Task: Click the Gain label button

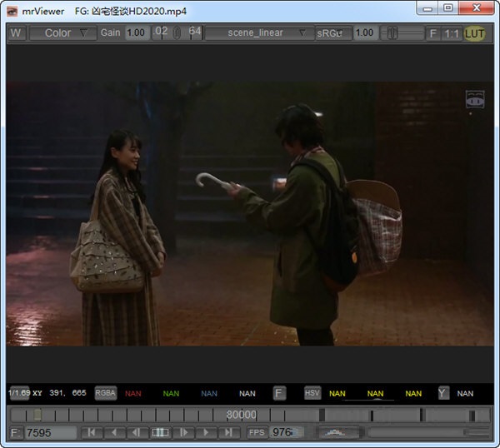Action: click(110, 32)
